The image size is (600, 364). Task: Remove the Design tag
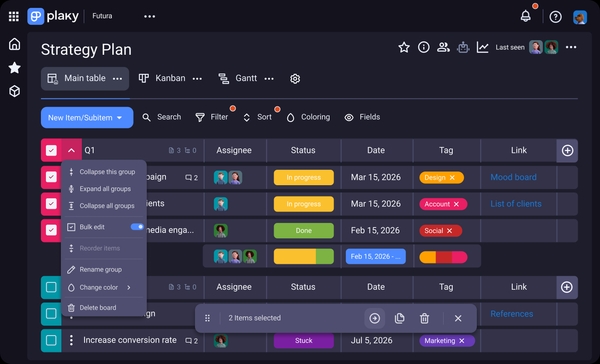click(452, 178)
